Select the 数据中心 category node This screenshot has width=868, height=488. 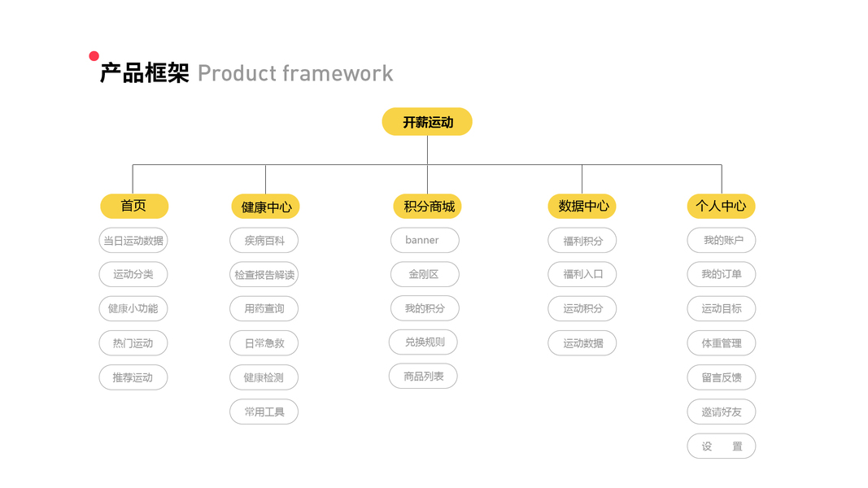click(x=582, y=207)
